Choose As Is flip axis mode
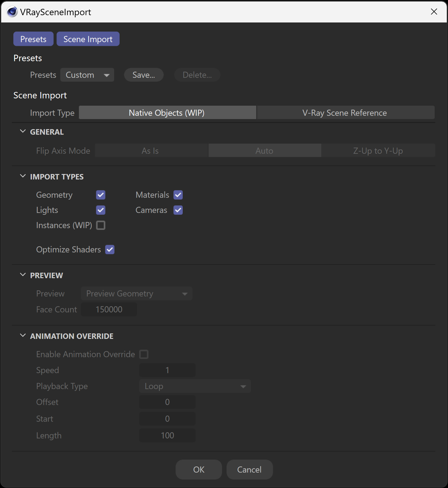 click(x=151, y=151)
